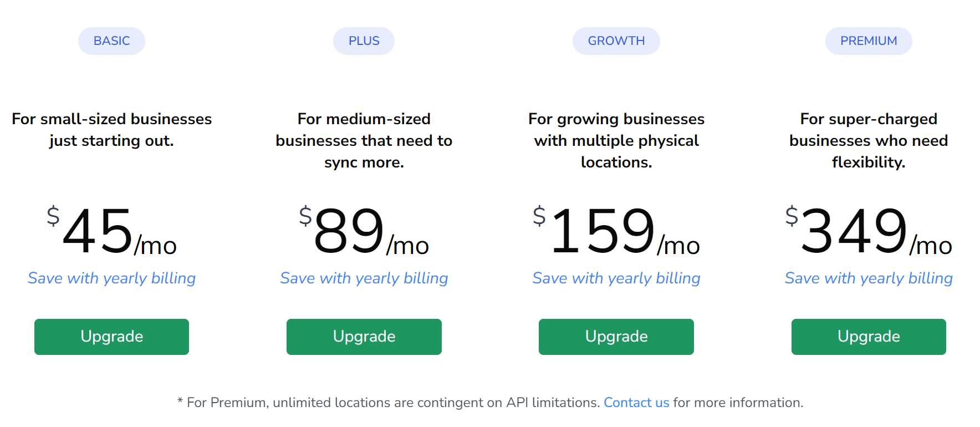Upgrade to the Plus plan
Screen dimensions: 980x427
point(364,337)
